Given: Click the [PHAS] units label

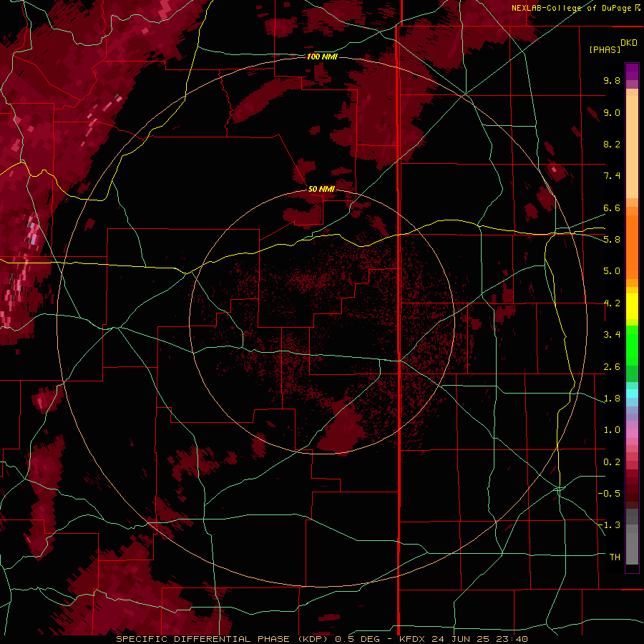Looking at the screenshot, I should click(x=605, y=49).
